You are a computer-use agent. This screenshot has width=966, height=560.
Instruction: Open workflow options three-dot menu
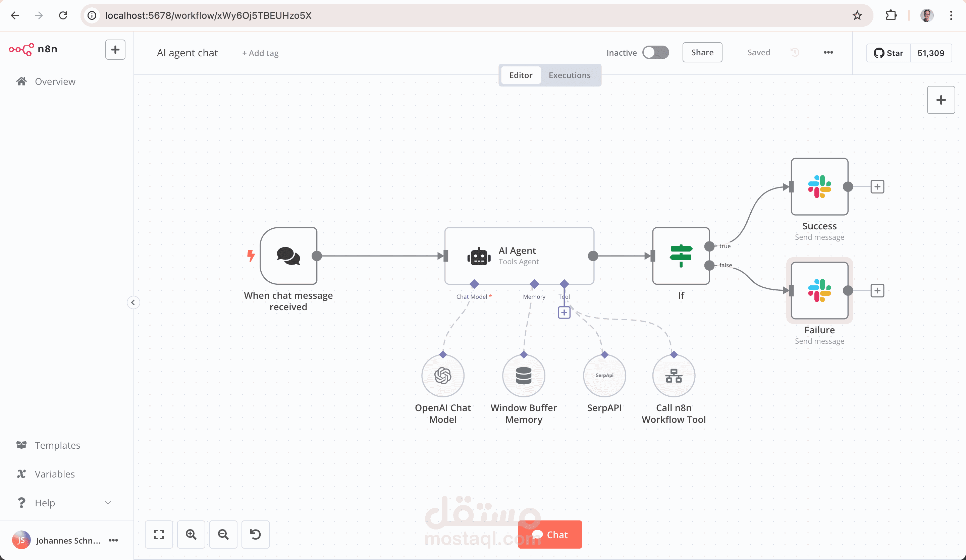coord(828,53)
